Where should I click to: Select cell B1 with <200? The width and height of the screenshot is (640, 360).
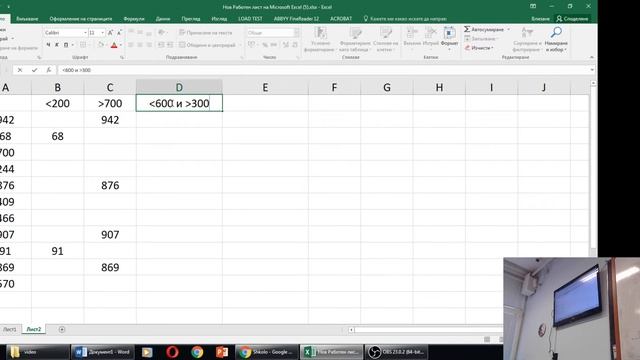[58, 103]
